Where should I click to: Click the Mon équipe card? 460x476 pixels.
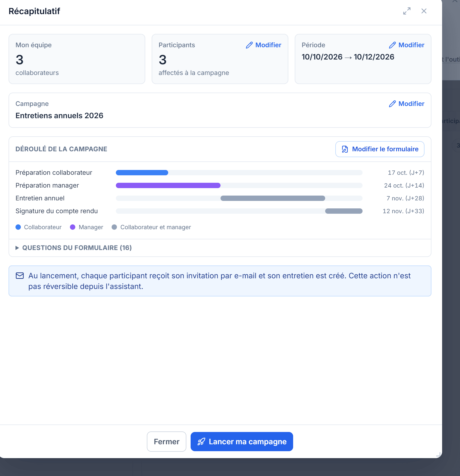(77, 59)
